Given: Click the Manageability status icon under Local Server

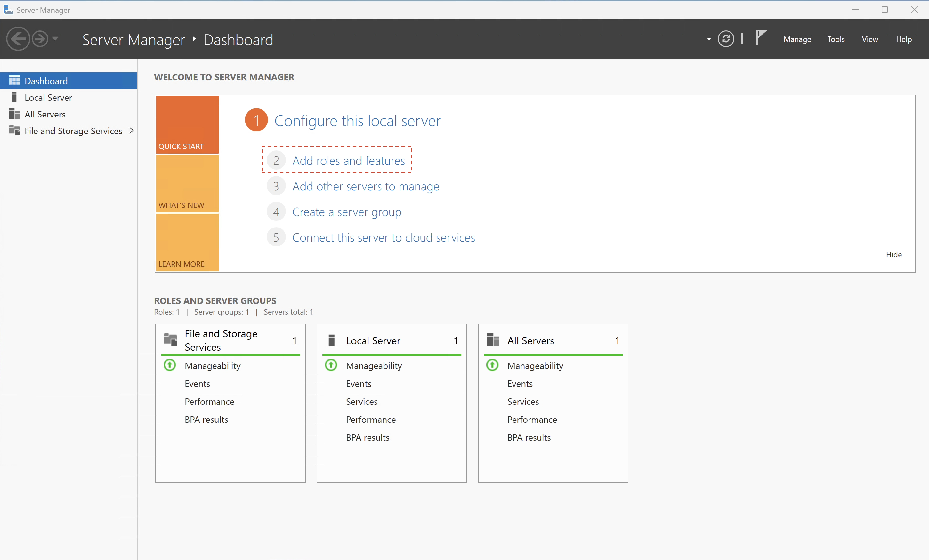Looking at the screenshot, I should pos(331,365).
